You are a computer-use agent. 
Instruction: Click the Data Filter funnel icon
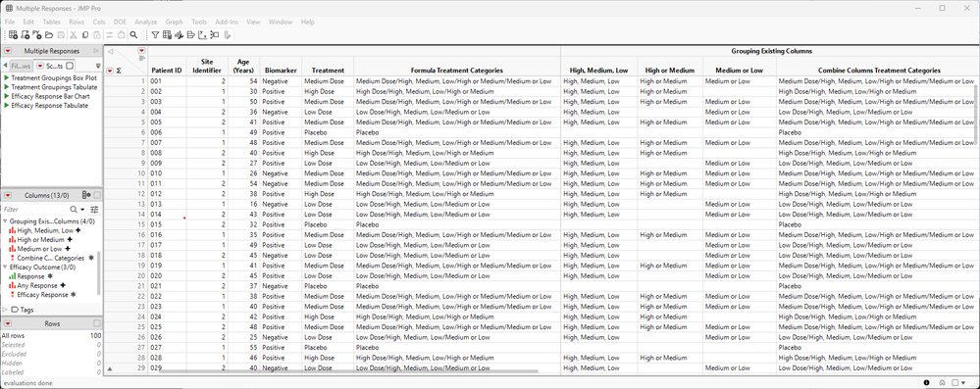[155, 35]
